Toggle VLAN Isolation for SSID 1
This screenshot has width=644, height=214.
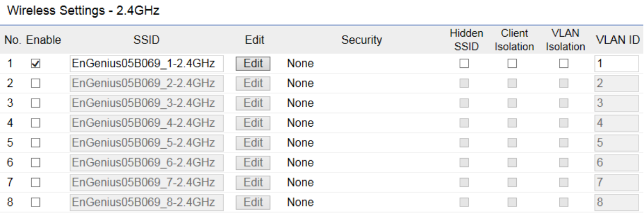tap(564, 64)
